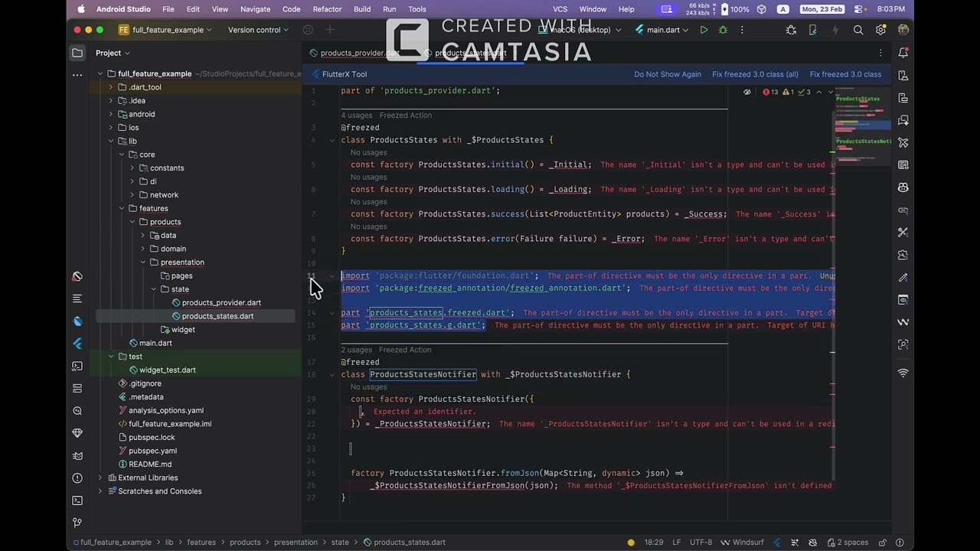Viewport: 980px width, 551px height.
Task: Open the Navigate menu
Action: (x=255, y=9)
